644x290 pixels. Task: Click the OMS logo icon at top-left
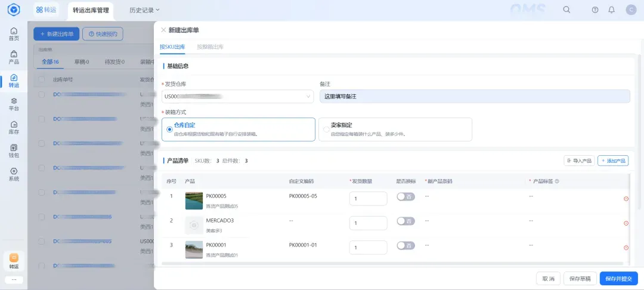[x=14, y=10]
